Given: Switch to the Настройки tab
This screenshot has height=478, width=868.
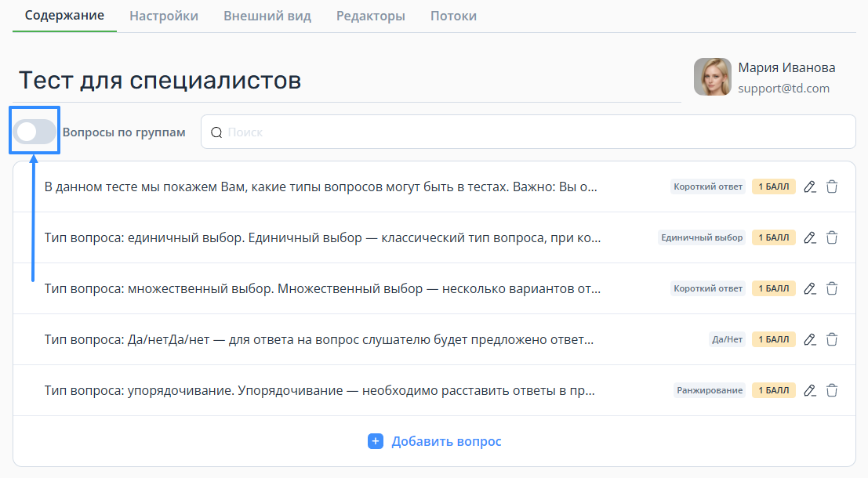Looking at the screenshot, I should pos(163,16).
